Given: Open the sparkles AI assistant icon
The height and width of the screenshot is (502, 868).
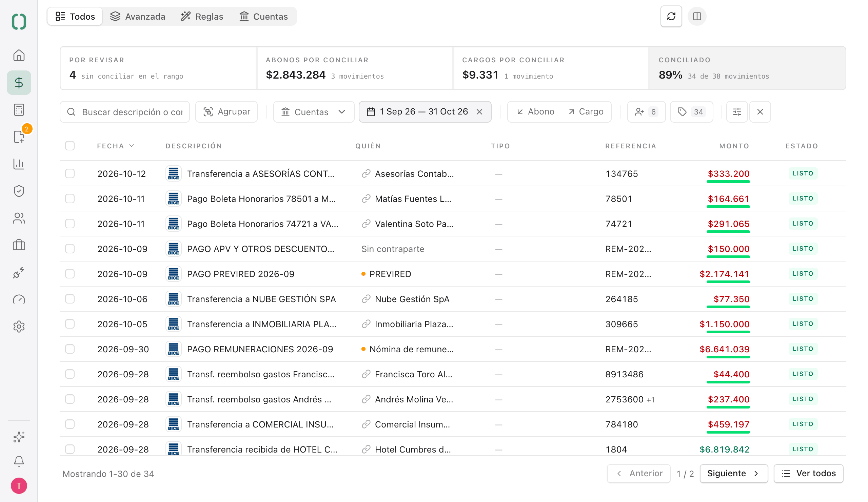Looking at the screenshot, I should [19, 437].
